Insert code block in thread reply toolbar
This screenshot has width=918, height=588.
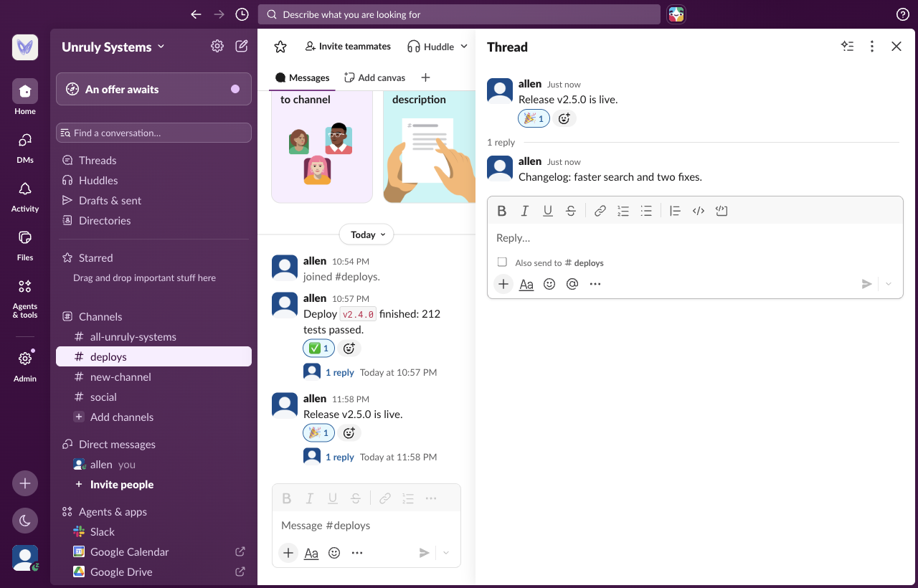pyautogui.click(x=721, y=211)
